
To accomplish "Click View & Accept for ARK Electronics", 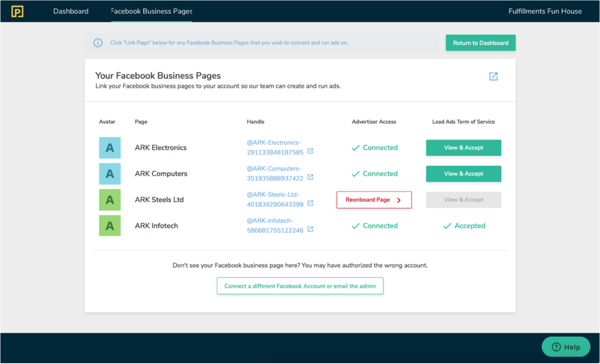I will pyautogui.click(x=464, y=148).
